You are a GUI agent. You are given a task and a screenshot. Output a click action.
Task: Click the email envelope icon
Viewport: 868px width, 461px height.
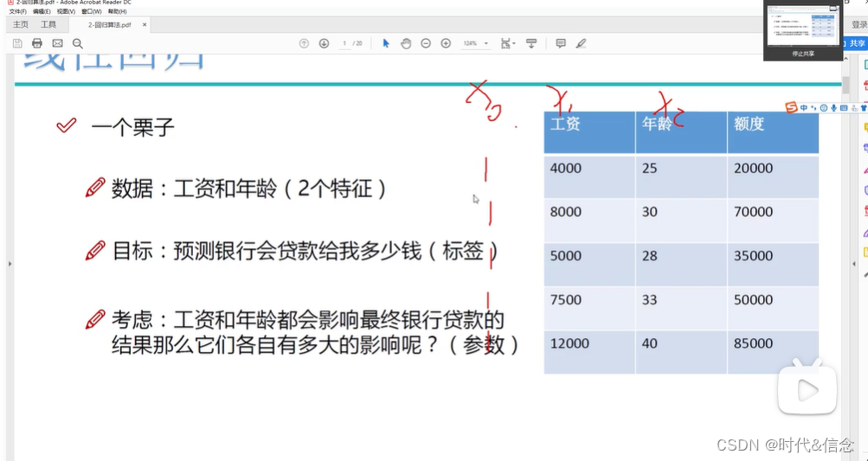tap(57, 43)
